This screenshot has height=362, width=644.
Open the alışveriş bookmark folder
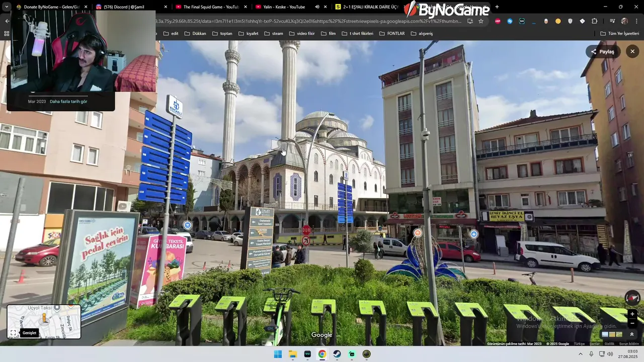click(x=422, y=34)
